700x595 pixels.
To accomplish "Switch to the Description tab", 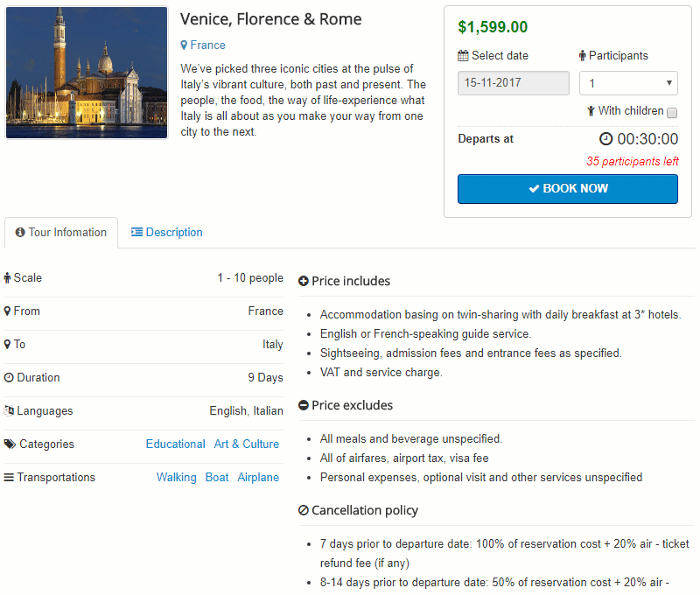I will (166, 233).
